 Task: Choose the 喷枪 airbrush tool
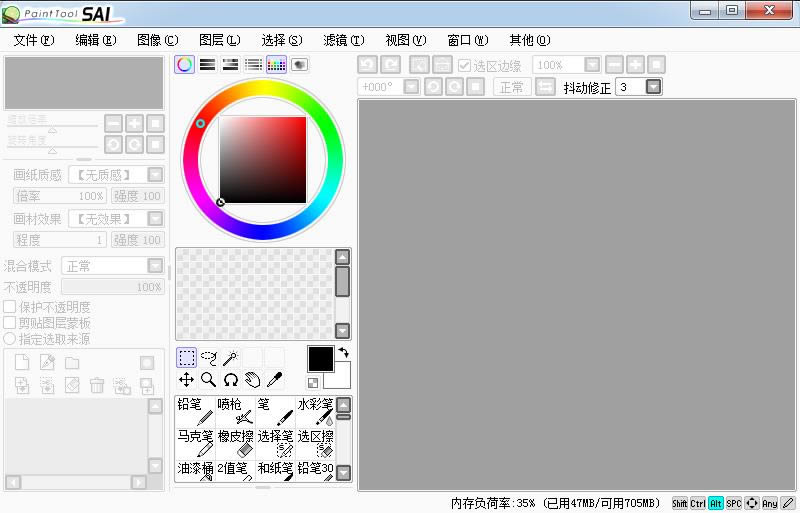(x=235, y=411)
